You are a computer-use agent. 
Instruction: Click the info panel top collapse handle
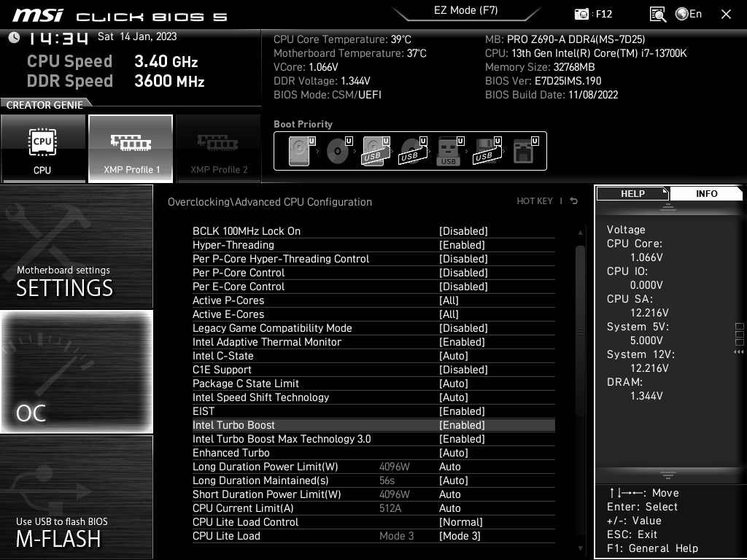pos(668,206)
